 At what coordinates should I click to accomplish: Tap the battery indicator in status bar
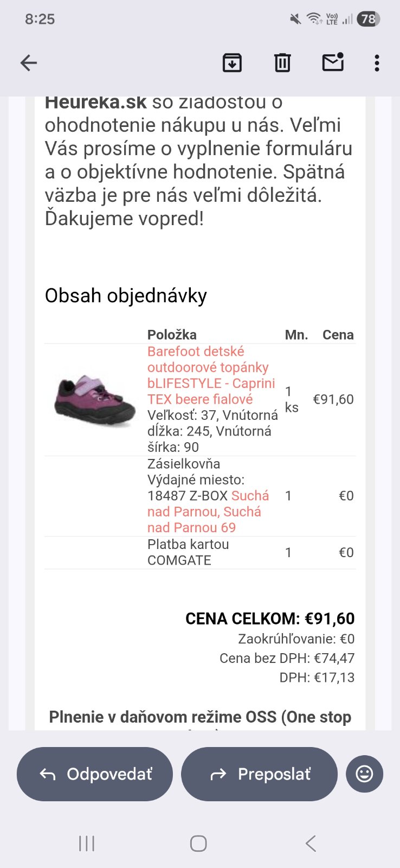(368, 20)
